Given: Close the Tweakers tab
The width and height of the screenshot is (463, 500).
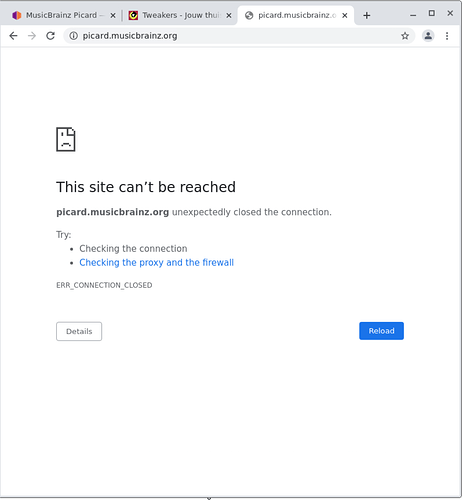Looking at the screenshot, I should [229, 15].
